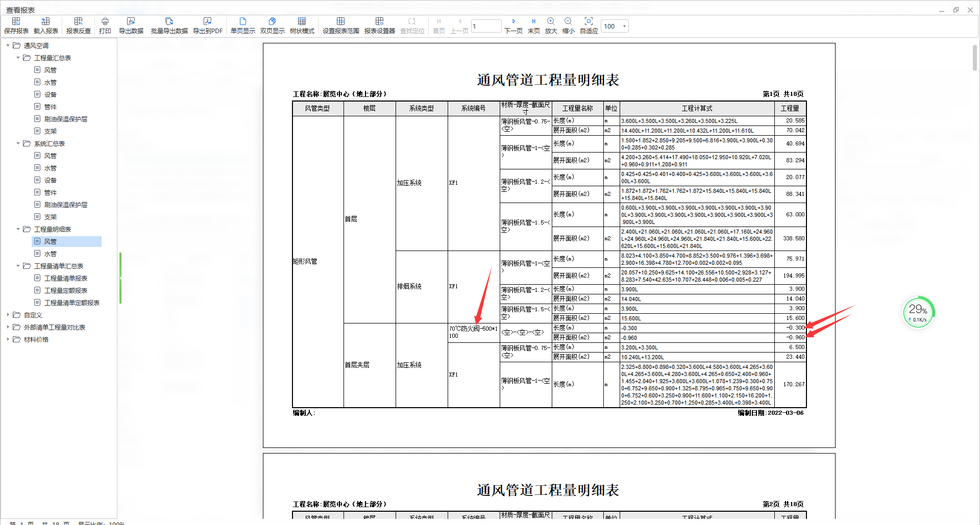Click the vertical scrollbar of report preview

tap(974, 58)
